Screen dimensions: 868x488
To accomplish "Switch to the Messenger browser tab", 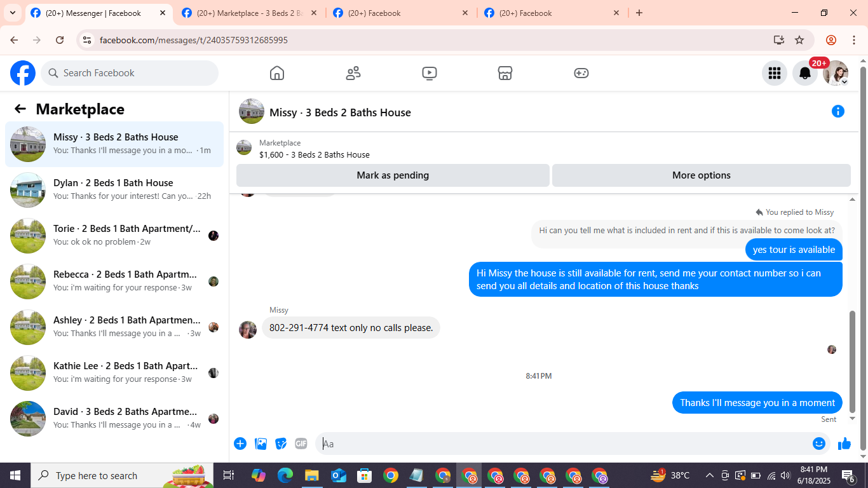I will pyautogui.click(x=98, y=13).
